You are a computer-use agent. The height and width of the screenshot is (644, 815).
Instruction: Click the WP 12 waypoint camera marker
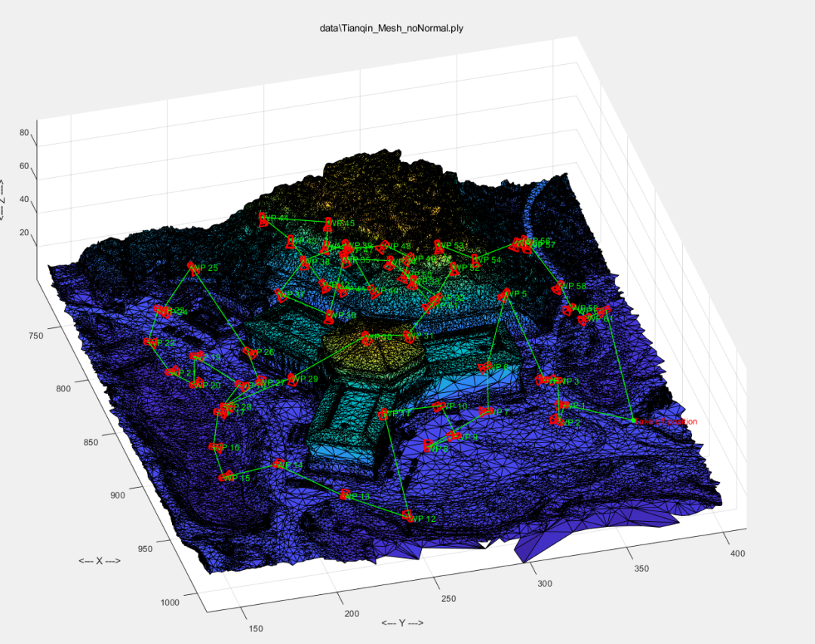point(408,517)
